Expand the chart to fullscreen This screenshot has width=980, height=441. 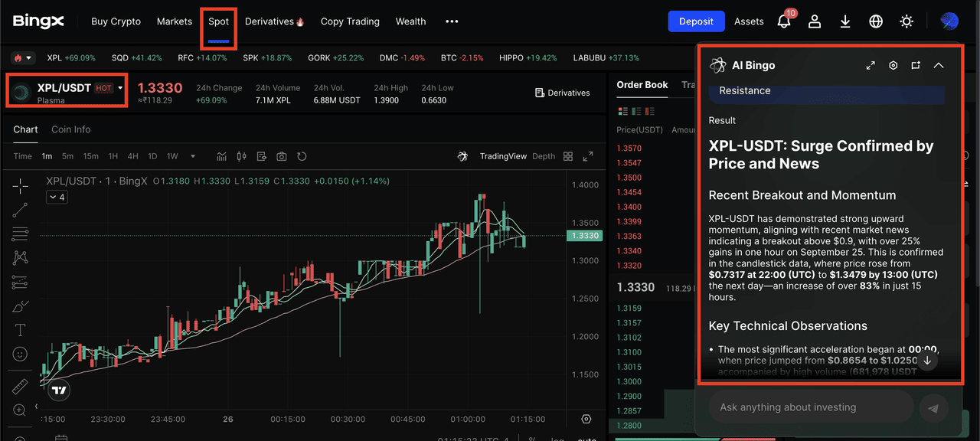coord(588,156)
